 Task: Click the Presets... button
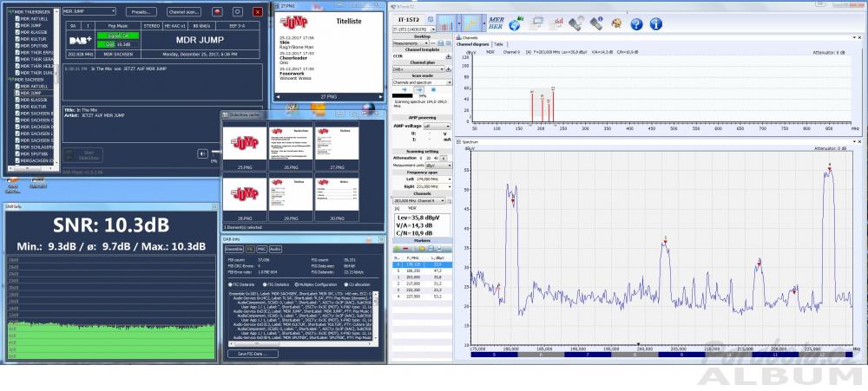click(141, 11)
